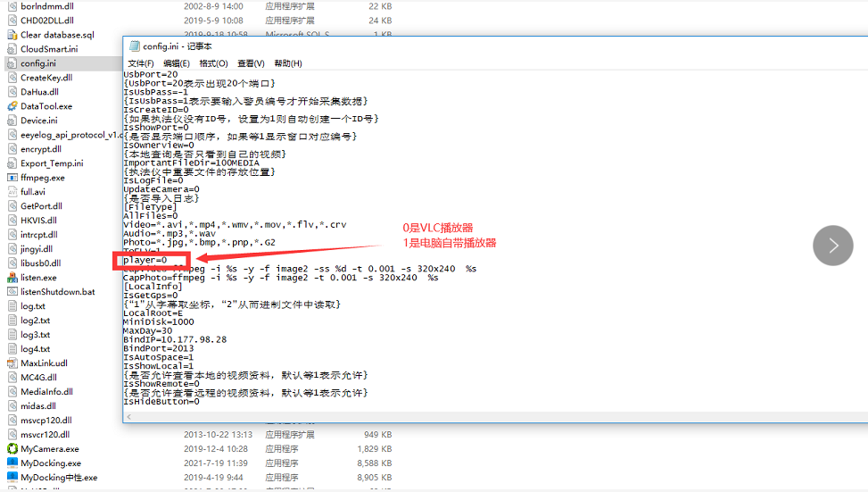Select the DataTool.exe file icon
868x492 pixels.
pos(12,106)
